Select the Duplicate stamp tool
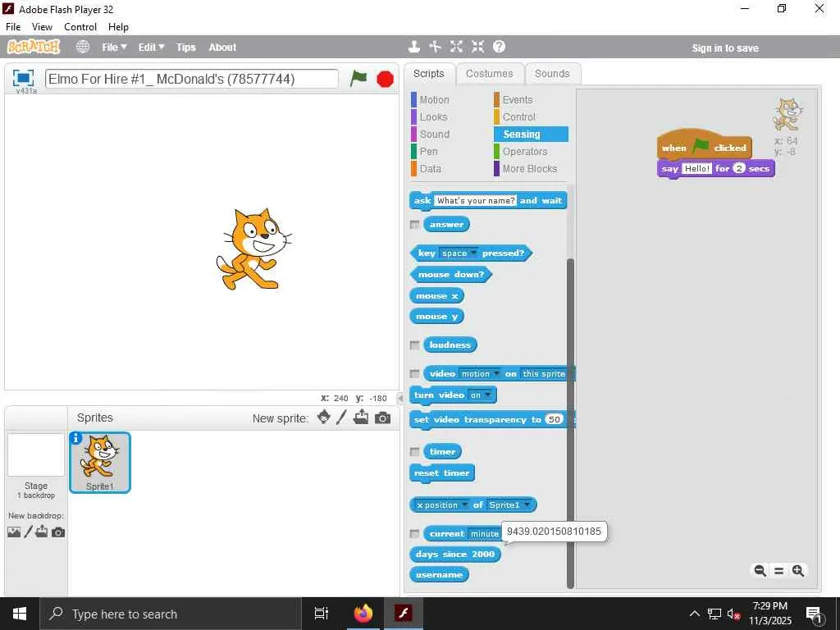Image resolution: width=840 pixels, height=630 pixels. [x=413, y=47]
